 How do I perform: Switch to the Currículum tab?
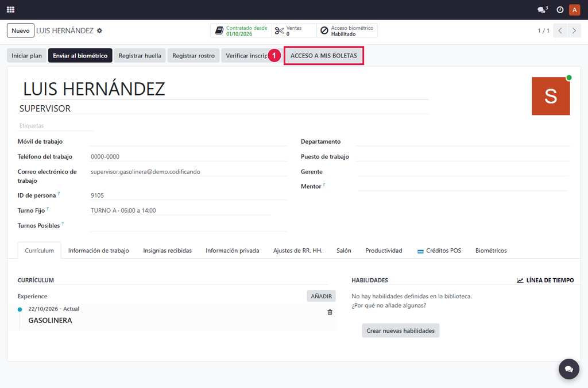(x=40, y=251)
